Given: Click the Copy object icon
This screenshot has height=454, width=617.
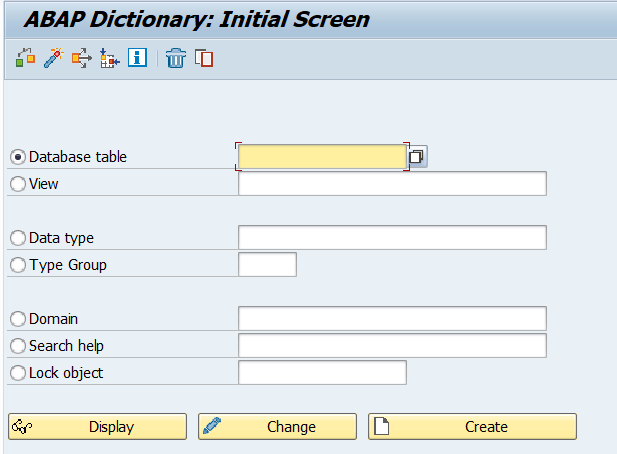Looking at the screenshot, I should pos(204,58).
